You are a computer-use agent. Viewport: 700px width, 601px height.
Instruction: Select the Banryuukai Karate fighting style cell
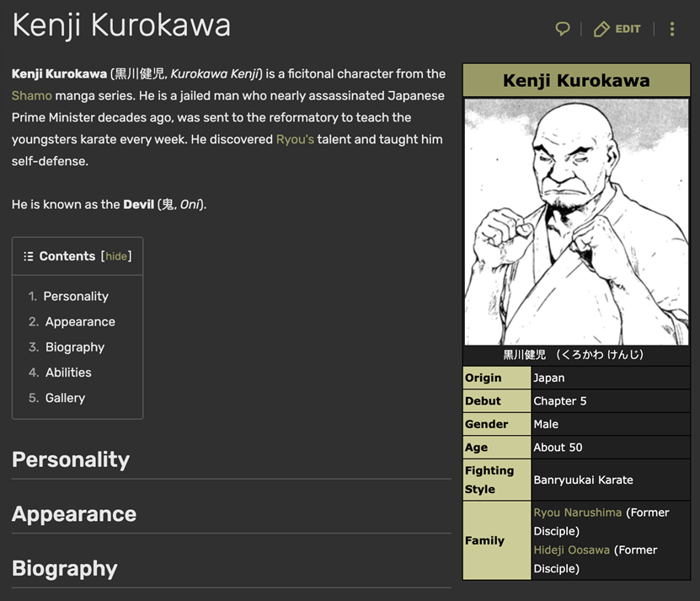(x=610, y=480)
